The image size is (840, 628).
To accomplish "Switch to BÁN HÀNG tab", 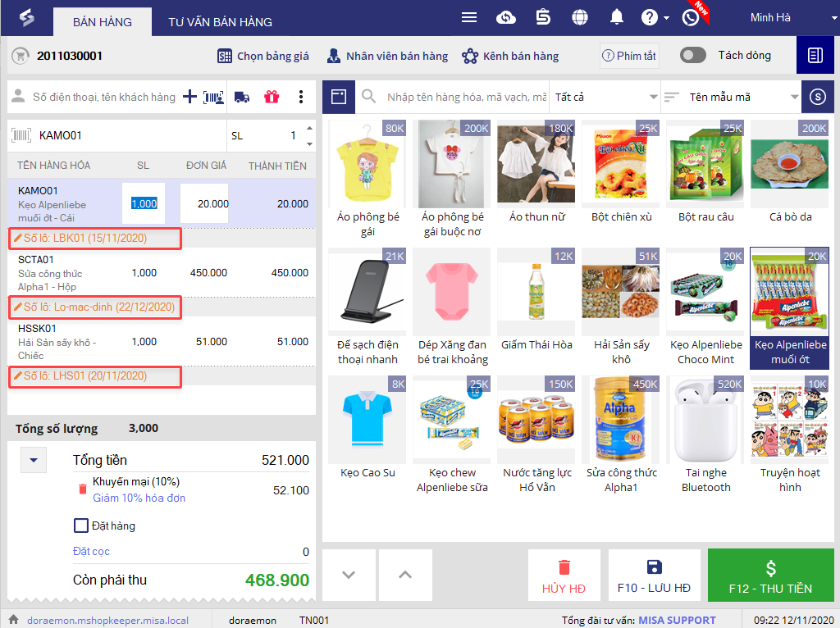I will coord(103,22).
